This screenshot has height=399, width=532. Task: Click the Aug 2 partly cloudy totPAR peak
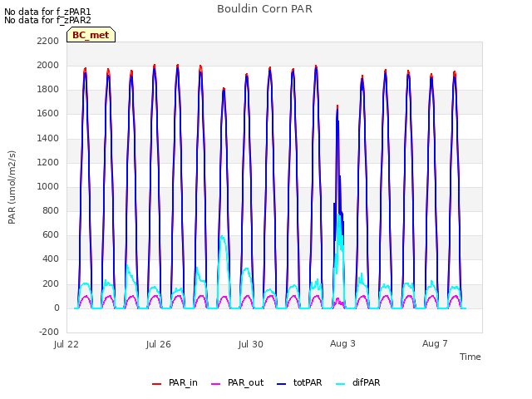coord(337,111)
